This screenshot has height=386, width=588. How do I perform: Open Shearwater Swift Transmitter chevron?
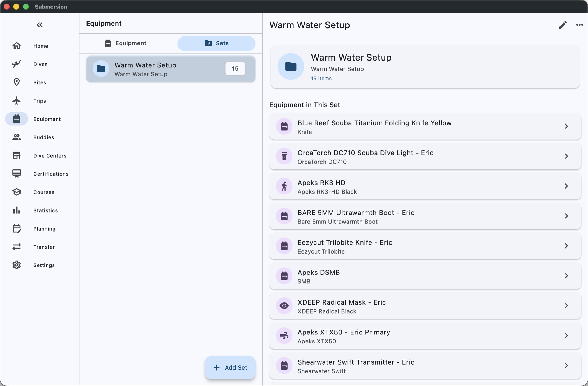coord(566,365)
